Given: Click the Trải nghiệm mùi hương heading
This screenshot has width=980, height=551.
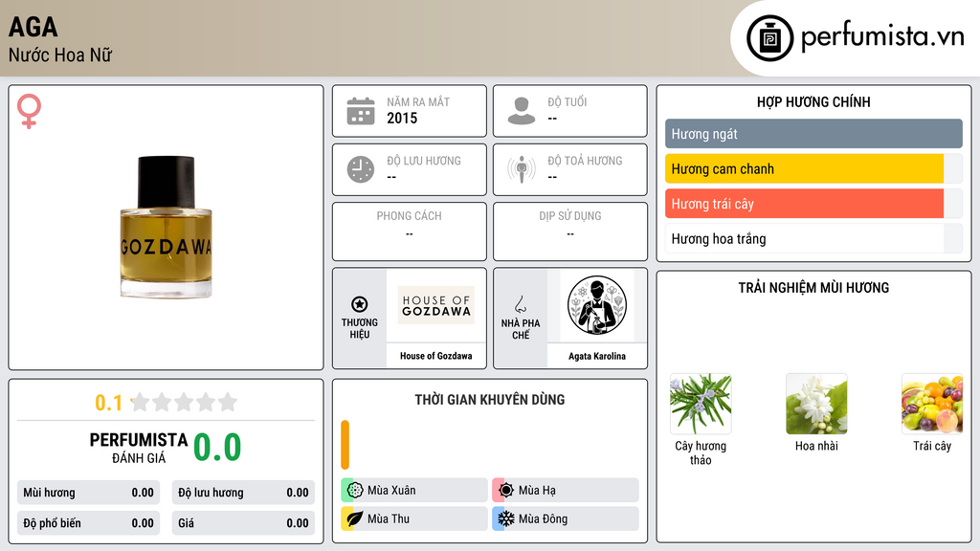Looking at the screenshot, I should click(x=813, y=288).
